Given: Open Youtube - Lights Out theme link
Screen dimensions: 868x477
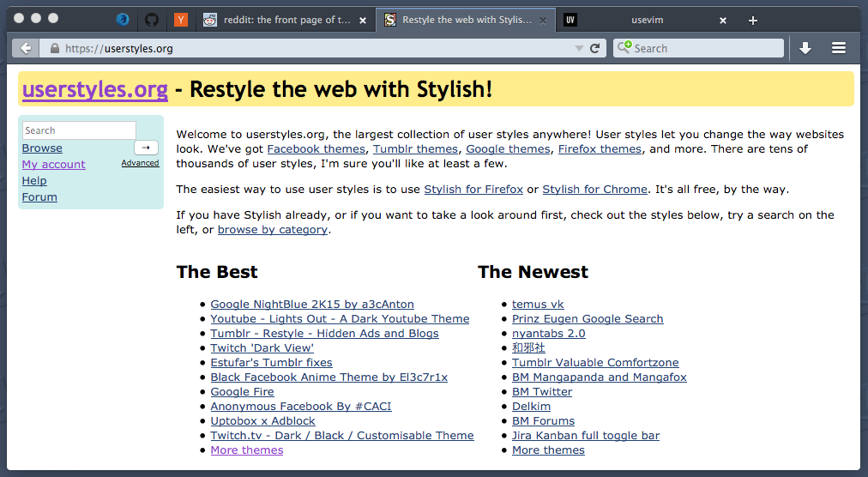Looking at the screenshot, I should pos(340,318).
